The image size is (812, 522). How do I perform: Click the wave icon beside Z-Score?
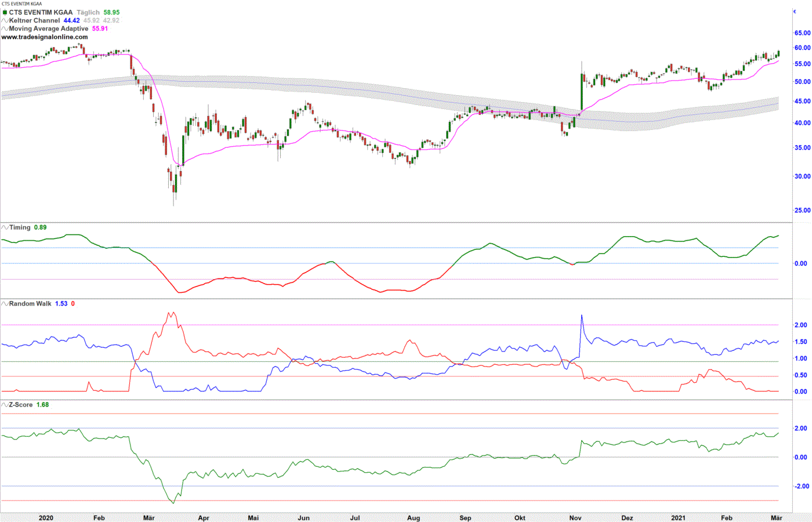[5, 404]
